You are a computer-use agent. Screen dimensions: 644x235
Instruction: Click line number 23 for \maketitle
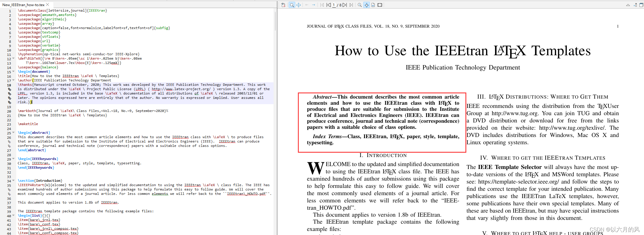(9, 124)
